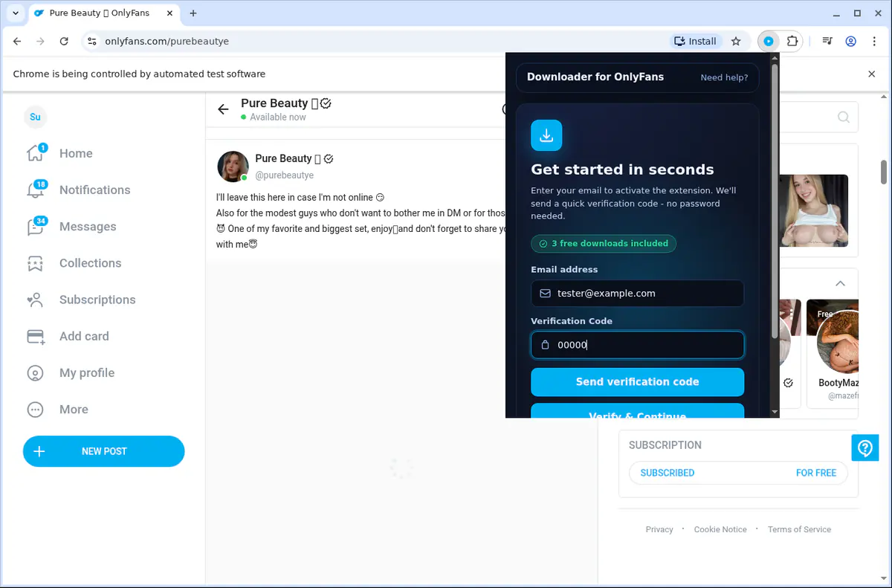This screenshot has height=588, width=892.
Task: Click the Pure Beauty profile avatar
Action: 233,167
